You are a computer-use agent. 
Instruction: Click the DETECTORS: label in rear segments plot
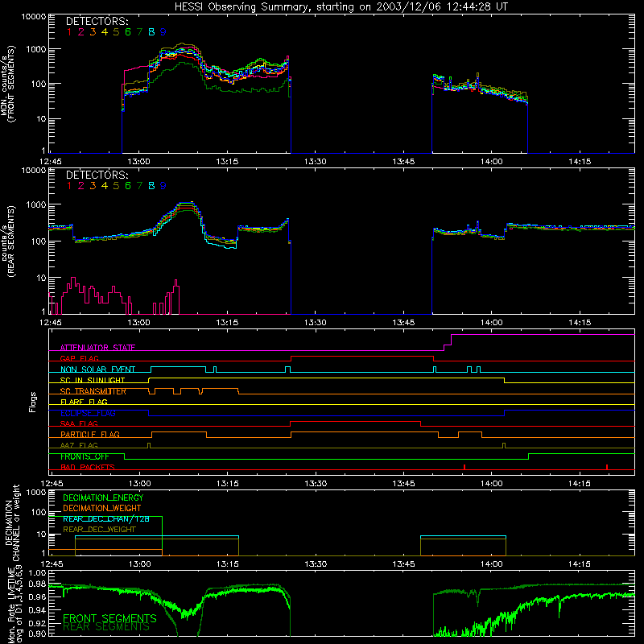(x=97, y=175)
